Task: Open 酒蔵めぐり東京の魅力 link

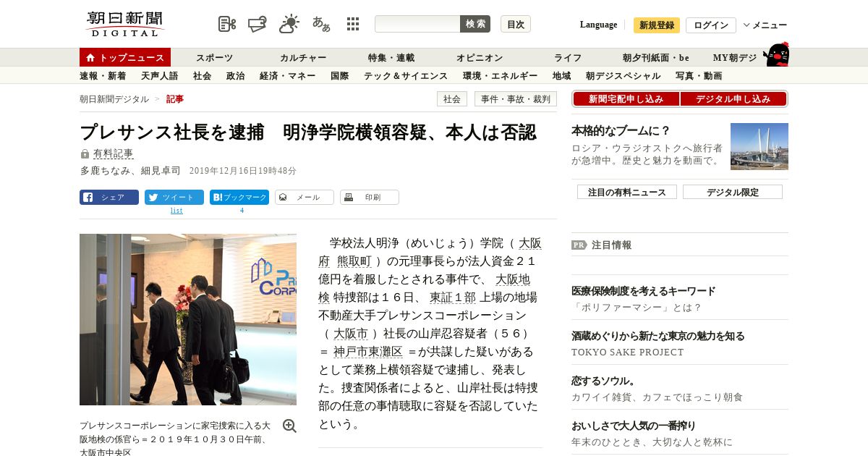Action: [x=658, y=336]
